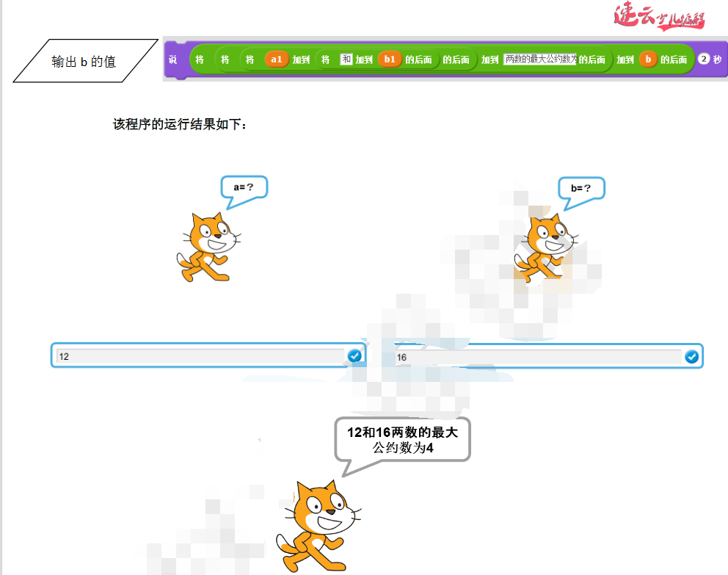Viewport: 728px width, 575px height.
Task: Click the a=? speech bubble
Action: point(244,187)
